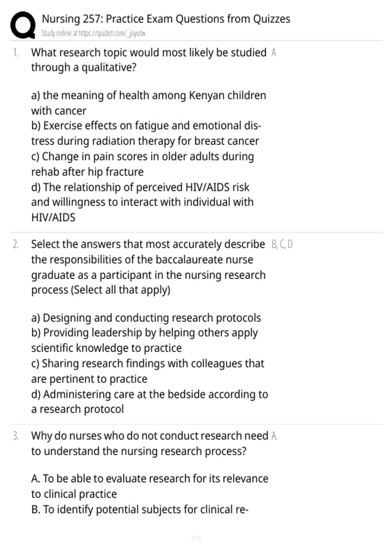Image resolution: width=392 pixels, height=556 pixels.
Task: Choose option a) meaning of health among Kenyan children
Action: pyautogui.click(x=149, y=103)
